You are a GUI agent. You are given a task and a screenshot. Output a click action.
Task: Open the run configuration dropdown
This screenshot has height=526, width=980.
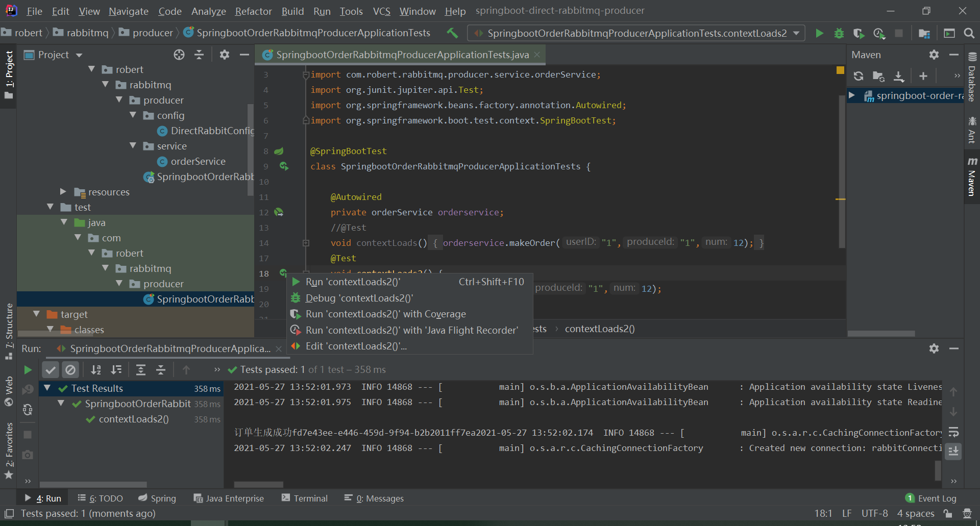point(636,33)
